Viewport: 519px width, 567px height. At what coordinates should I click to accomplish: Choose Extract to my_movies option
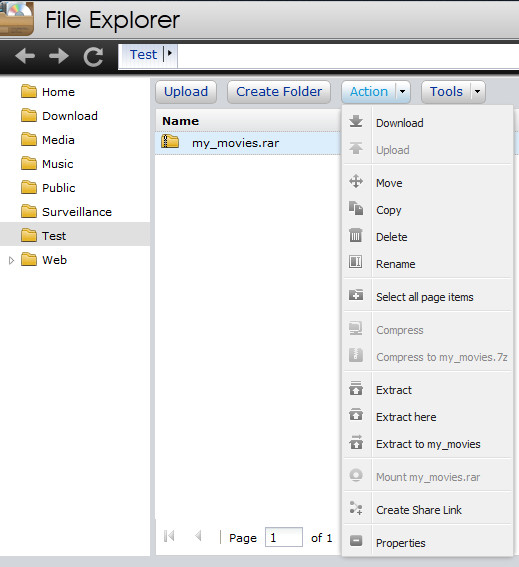click(427, 444)
